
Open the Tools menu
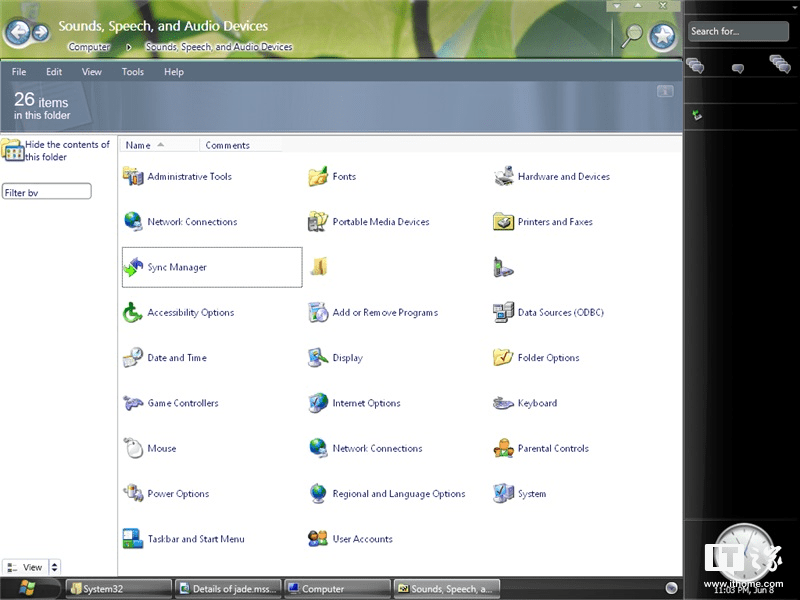click(132, 71)
